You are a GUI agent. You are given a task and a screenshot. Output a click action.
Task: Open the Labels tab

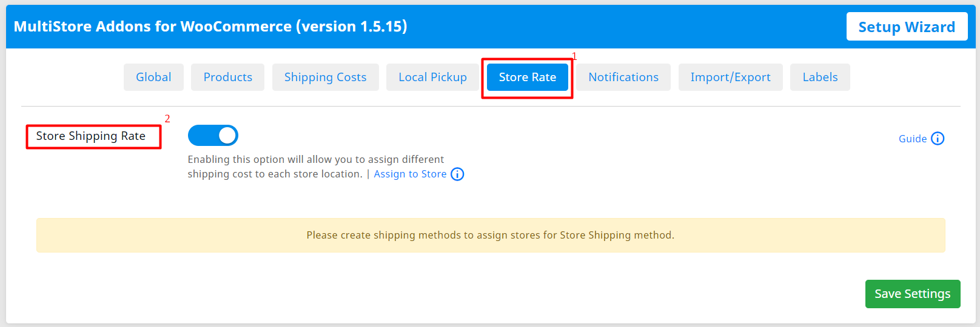820,77
